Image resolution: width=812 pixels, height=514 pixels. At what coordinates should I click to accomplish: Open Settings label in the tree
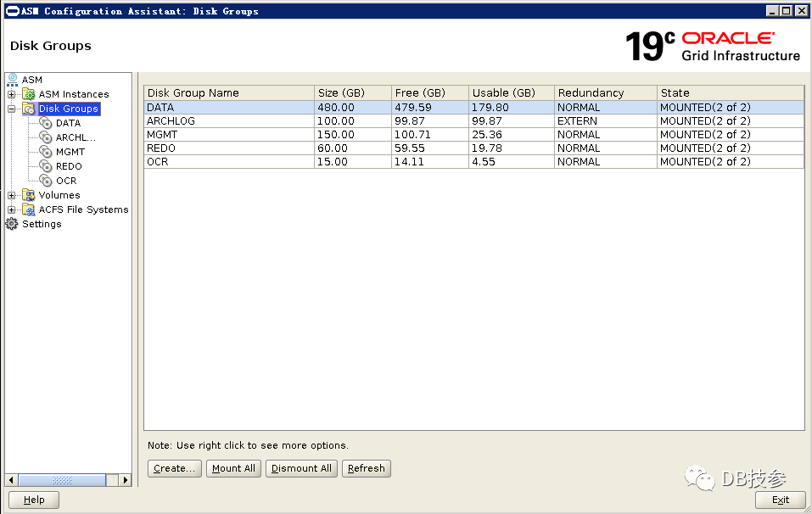click(42, 224)
